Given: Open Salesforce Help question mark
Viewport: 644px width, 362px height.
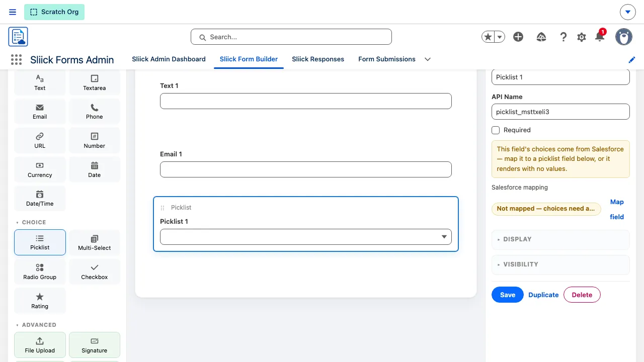Looking at the screenshot, I should [563, 37].
